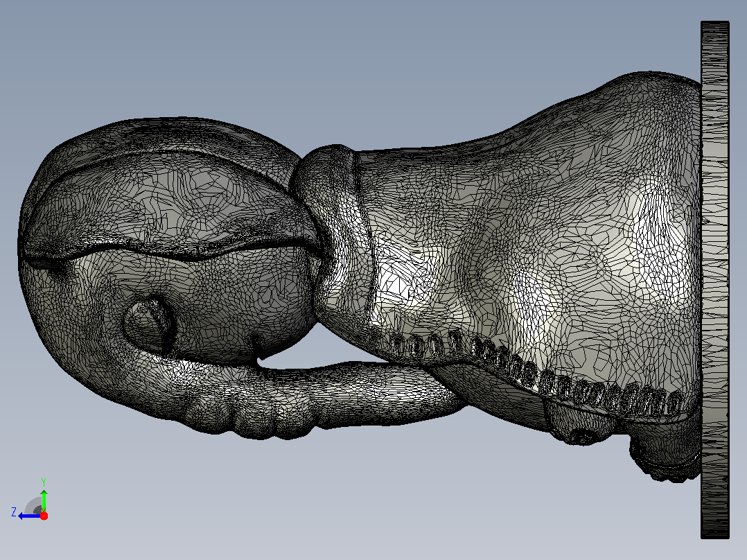Click the red X axis dot of the triad
This screenshot has height=560, width=747.
coord(44,516)
